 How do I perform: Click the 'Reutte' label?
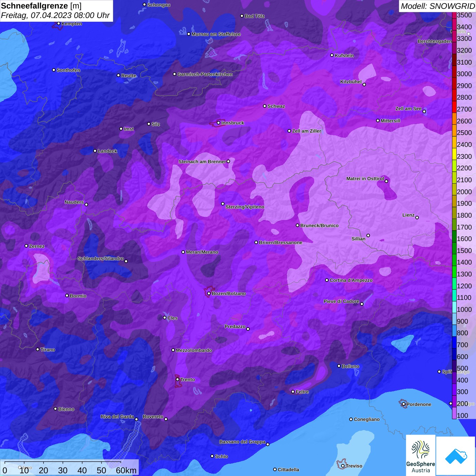(129, 75)
